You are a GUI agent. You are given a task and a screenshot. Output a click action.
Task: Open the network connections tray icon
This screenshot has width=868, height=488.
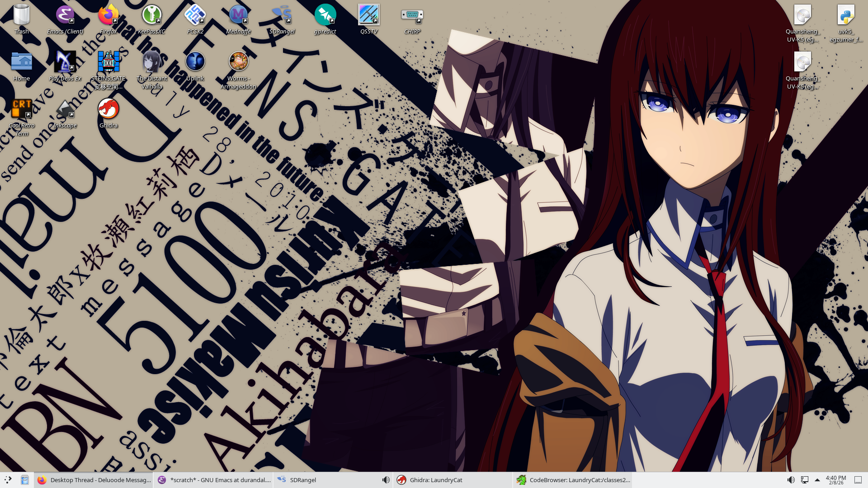click(x=805, y=480)
